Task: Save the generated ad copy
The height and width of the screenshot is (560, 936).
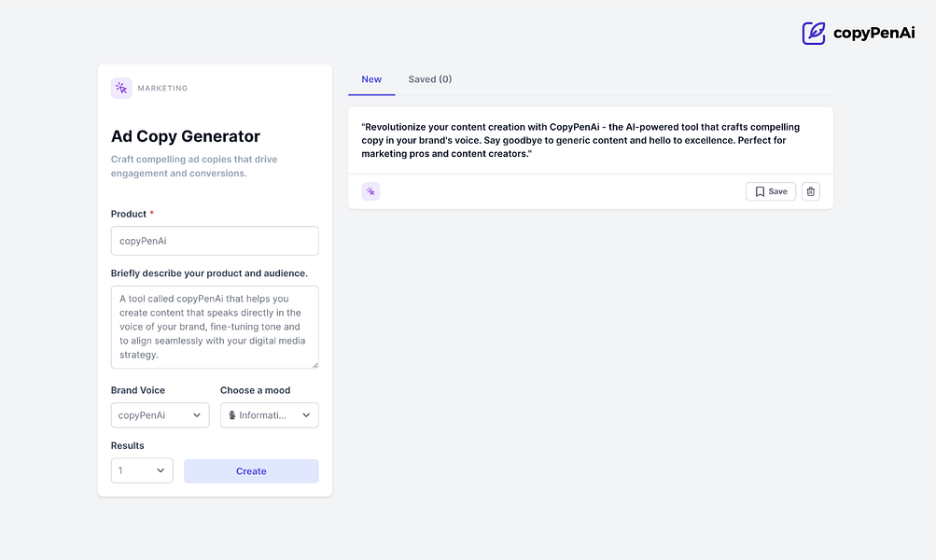Action: tap(770, 191)
